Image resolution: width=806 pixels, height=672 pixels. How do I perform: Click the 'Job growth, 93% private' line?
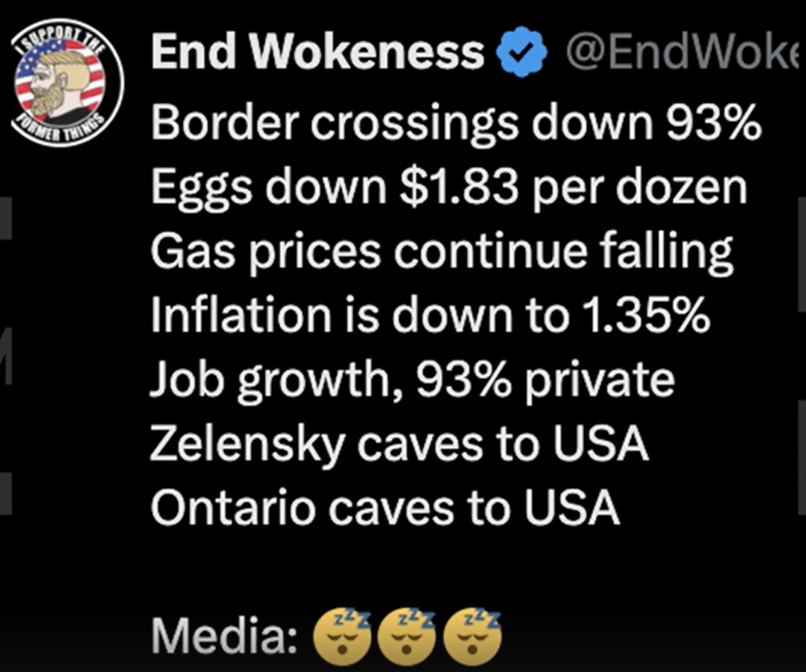413,380
